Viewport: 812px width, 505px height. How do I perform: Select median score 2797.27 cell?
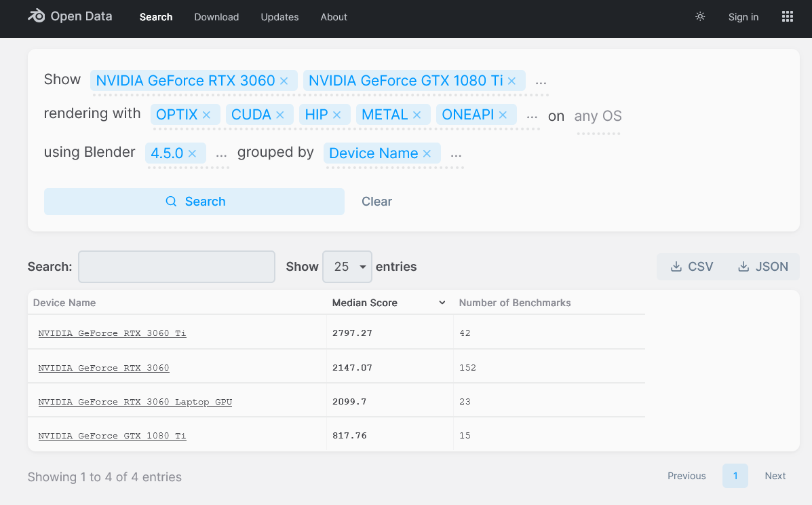tap(352, 333)
